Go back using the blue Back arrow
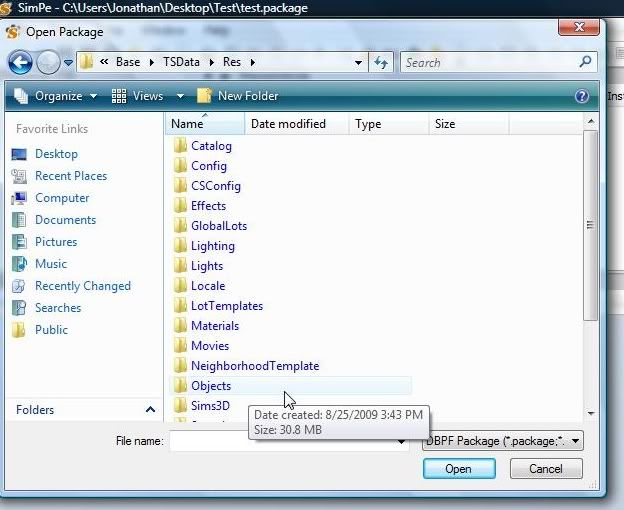624x510 pixels. tap(20, 62)
